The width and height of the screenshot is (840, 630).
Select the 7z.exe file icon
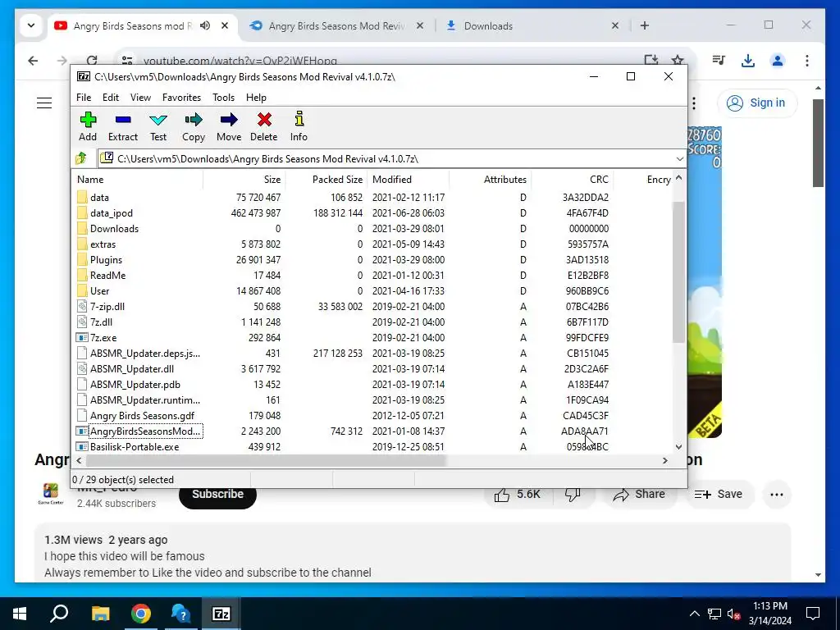81,337
